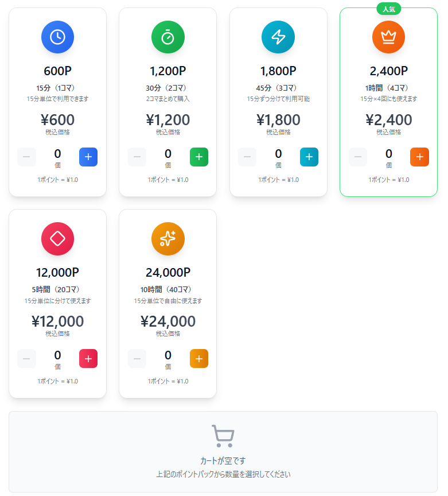Screen dimensions: 448x496
Task: Increase 2,400P pack quantity by one
Action: click(x=419, y=157)
